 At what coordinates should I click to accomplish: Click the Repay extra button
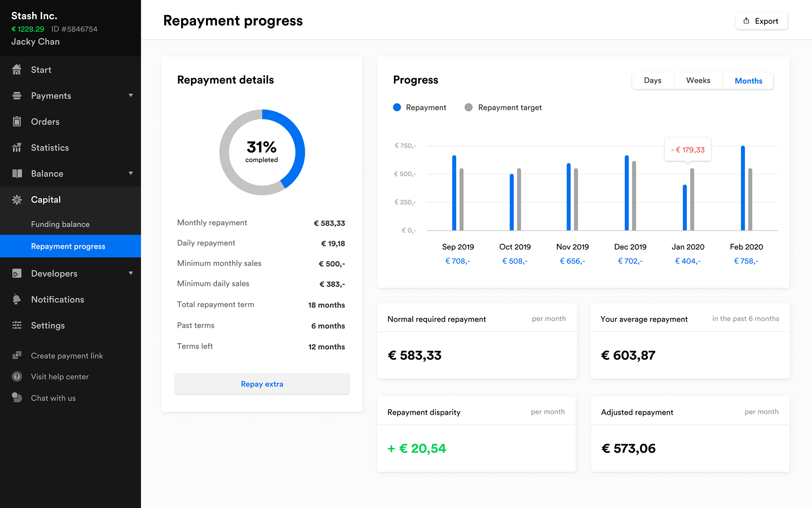[262, 384]
